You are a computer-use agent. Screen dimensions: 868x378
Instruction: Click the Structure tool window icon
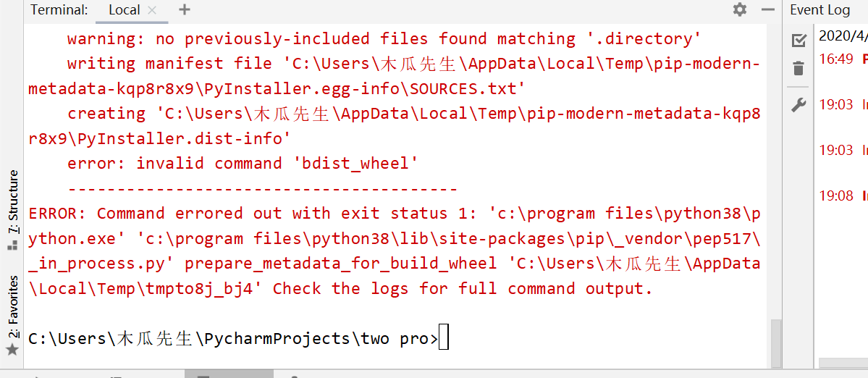[x=12, y=245]
